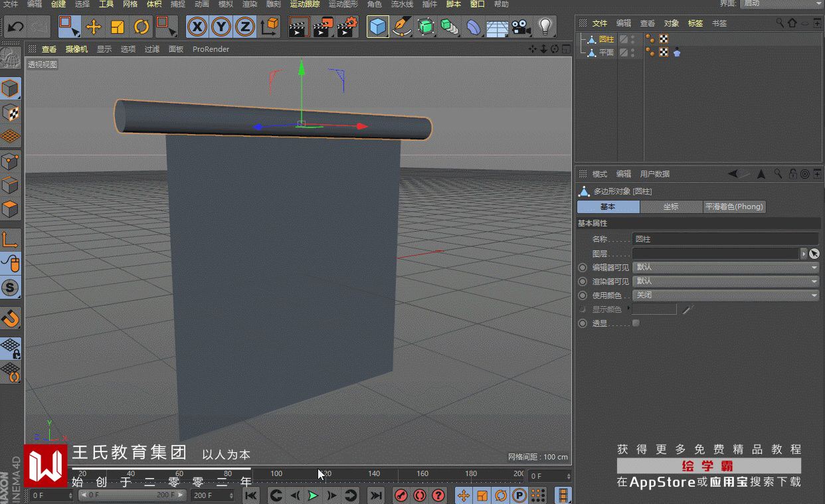825x504 pixels.
Task: Open the 文件 menu in top menu bar
Action: [11, 4]
